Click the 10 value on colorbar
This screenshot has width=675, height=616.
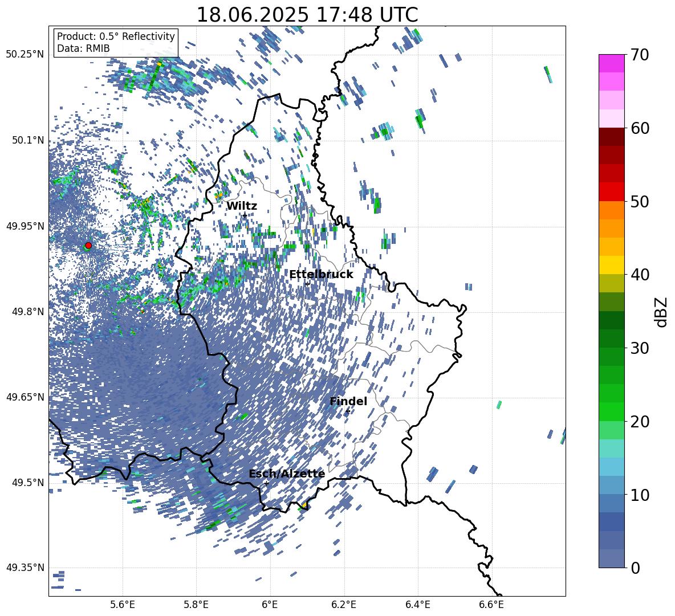(x=639, y=495)
